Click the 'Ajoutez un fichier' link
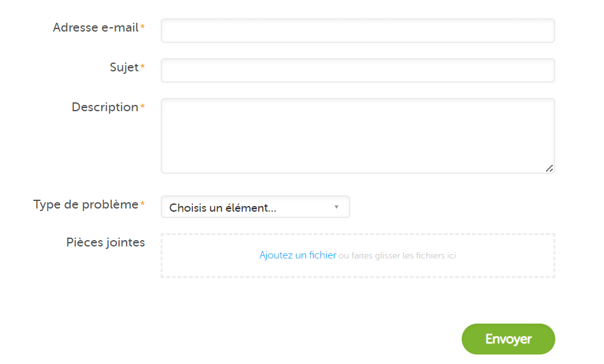The image size is (604, 364). click(297, 255)
